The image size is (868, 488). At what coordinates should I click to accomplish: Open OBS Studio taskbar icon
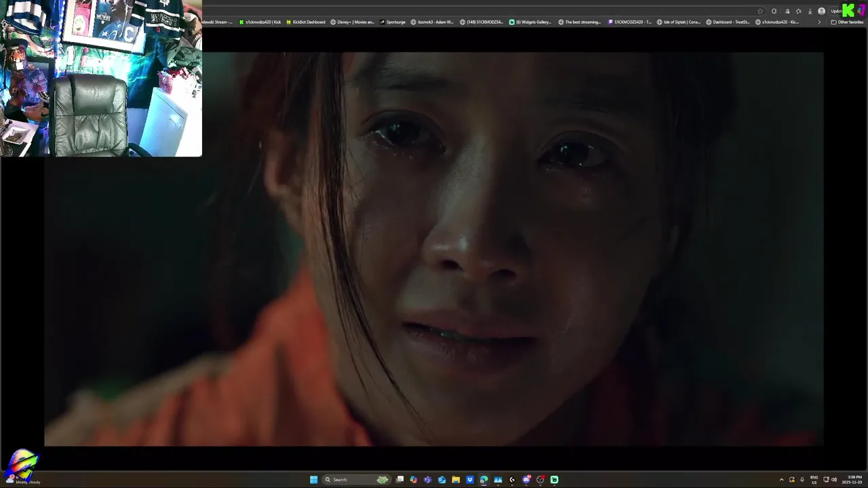click(x=540, y=479)
